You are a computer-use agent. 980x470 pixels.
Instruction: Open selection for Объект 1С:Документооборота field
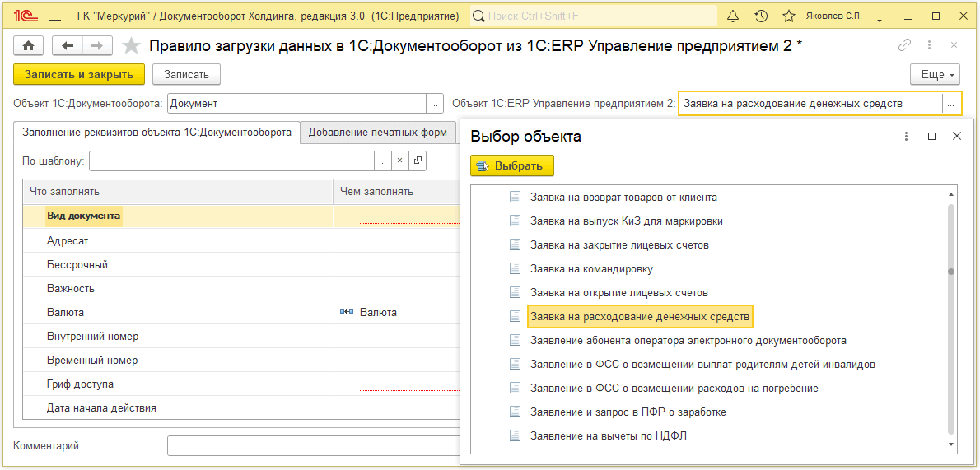pos(434,104)
